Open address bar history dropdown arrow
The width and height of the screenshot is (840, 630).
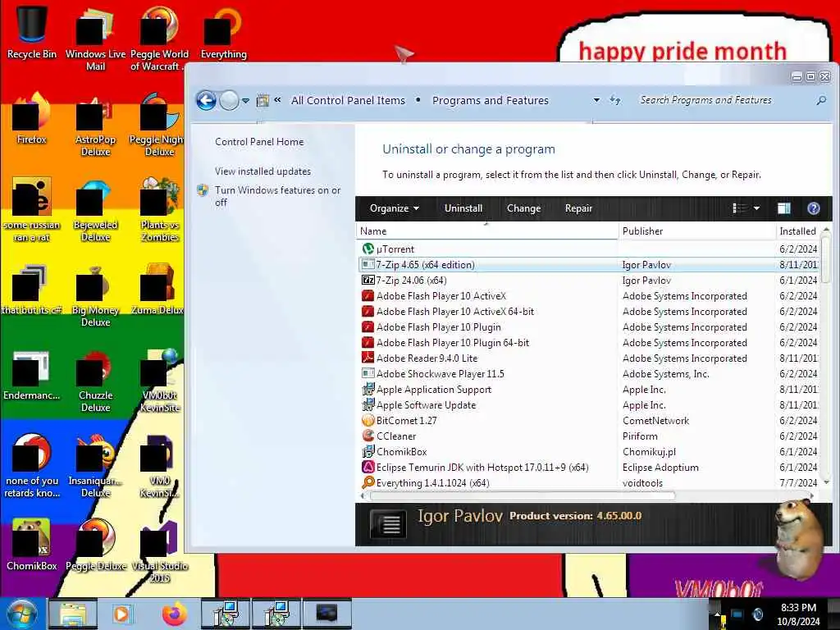[596, 100]
